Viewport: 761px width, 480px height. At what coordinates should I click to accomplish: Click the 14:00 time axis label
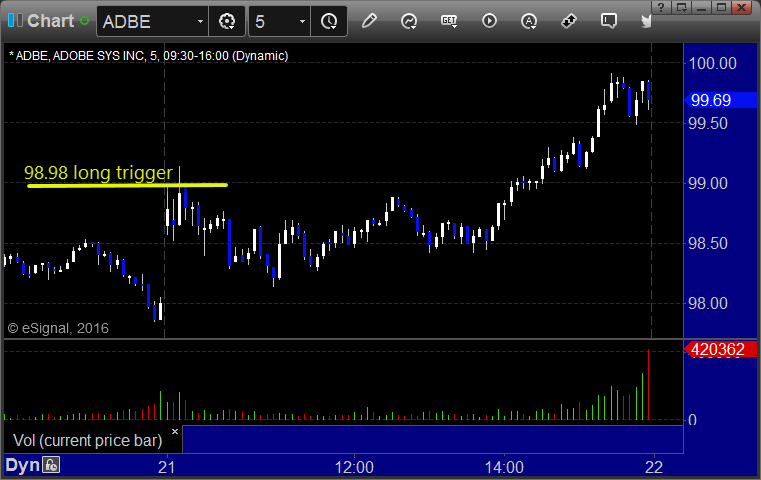tap(504, 467)
